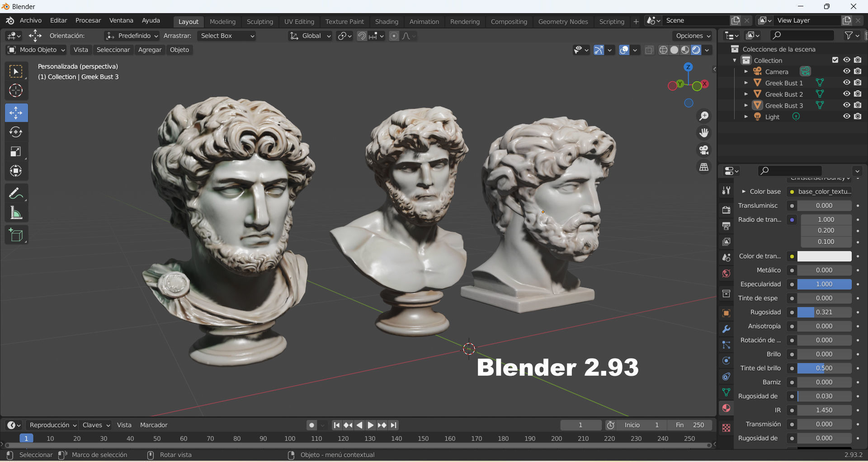
Task: Expand the Color base property
Action: tap(744, 191)
